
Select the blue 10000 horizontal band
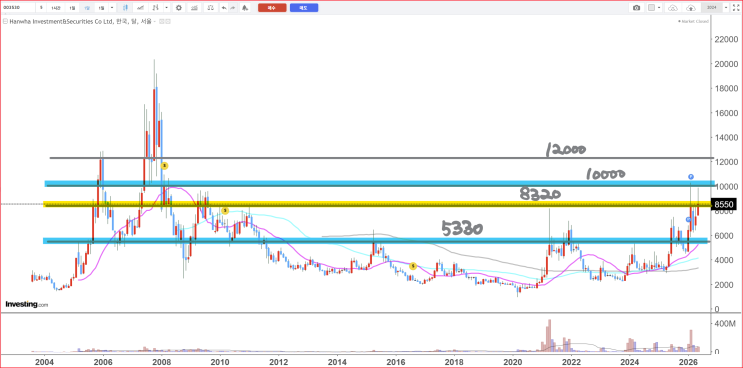(379, 183)
